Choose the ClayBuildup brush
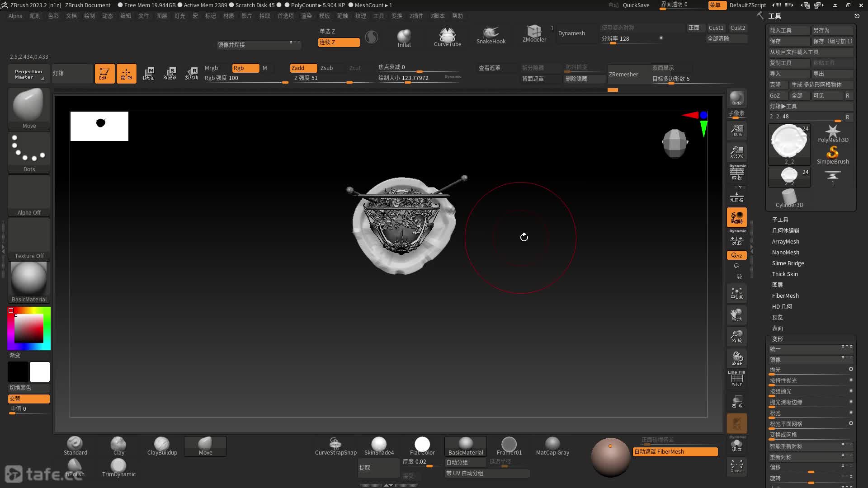The width and height of the screenshot is (868, 488). point(162,446)
